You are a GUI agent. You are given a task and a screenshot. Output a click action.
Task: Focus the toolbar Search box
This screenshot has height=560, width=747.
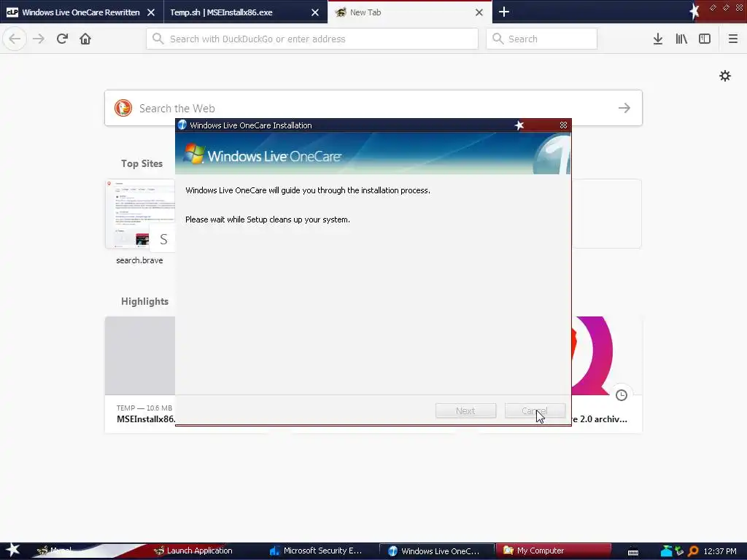coord(542,39)
